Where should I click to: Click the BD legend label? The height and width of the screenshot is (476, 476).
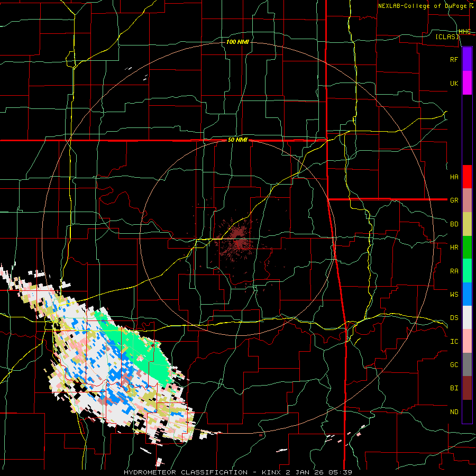click(x=454, y=224)
